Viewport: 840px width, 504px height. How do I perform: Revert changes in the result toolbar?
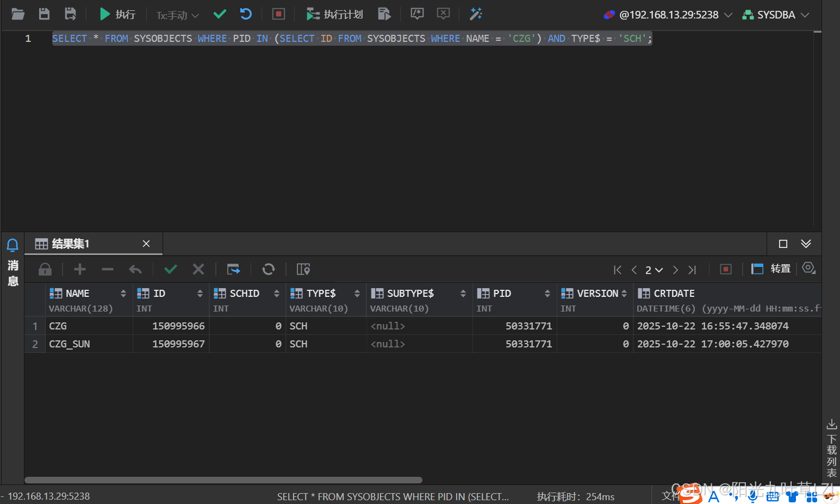(135, 269)
